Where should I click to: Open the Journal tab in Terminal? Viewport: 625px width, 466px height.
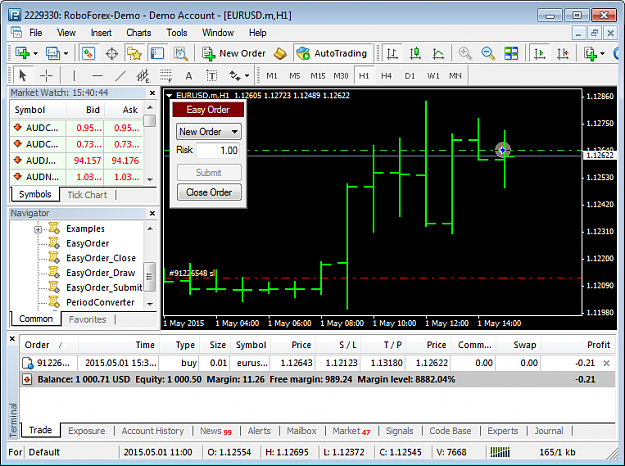549,431
